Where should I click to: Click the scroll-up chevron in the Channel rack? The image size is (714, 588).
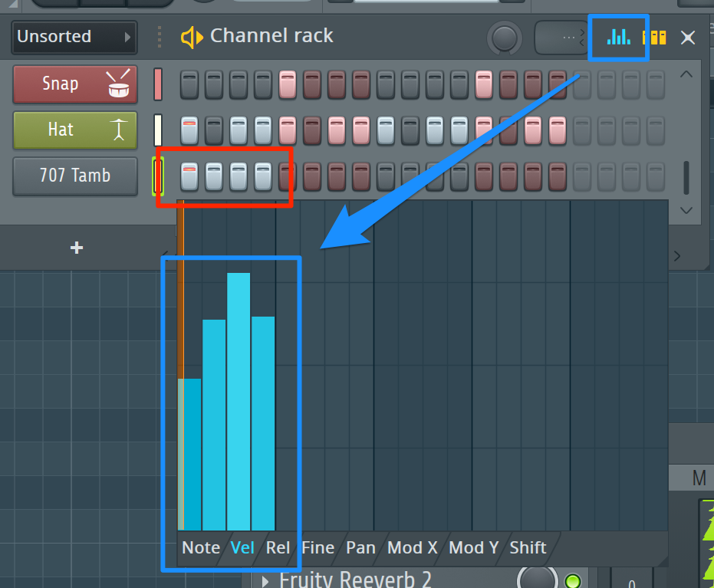click(686, 74)
